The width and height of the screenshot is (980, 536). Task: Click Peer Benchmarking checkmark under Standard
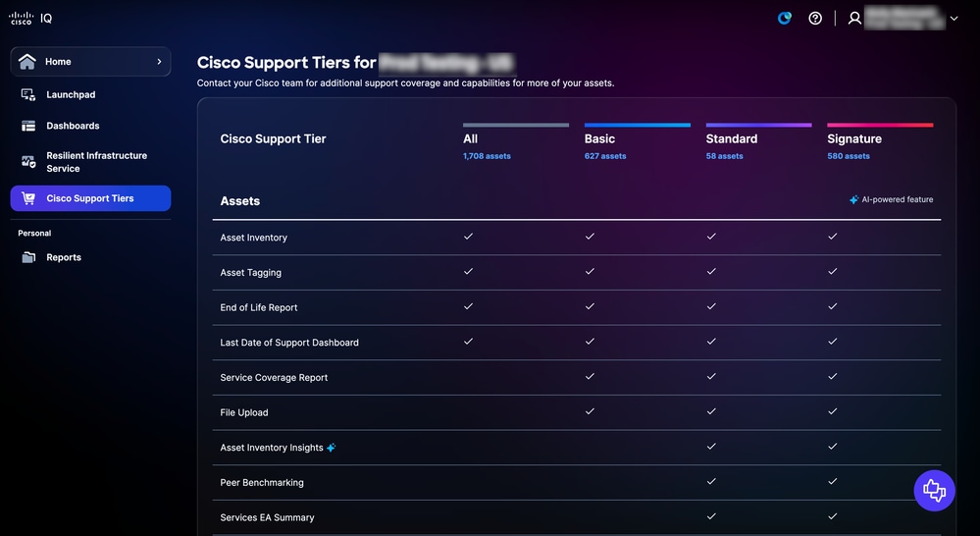[x=710, y=482]
